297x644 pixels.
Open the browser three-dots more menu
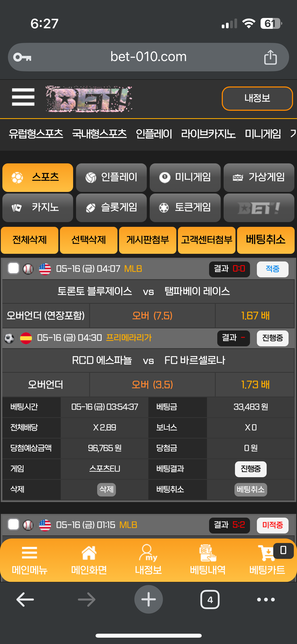(266, 599)
